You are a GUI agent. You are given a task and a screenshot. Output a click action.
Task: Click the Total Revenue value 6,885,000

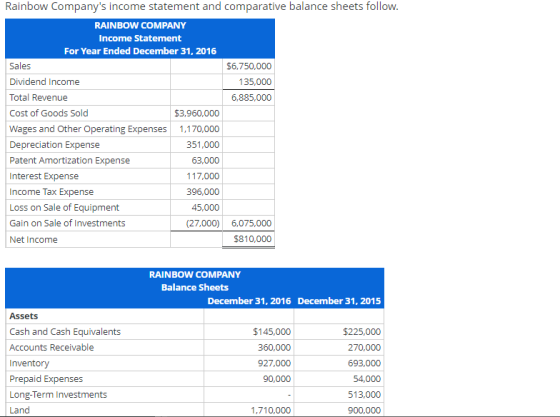251,97
